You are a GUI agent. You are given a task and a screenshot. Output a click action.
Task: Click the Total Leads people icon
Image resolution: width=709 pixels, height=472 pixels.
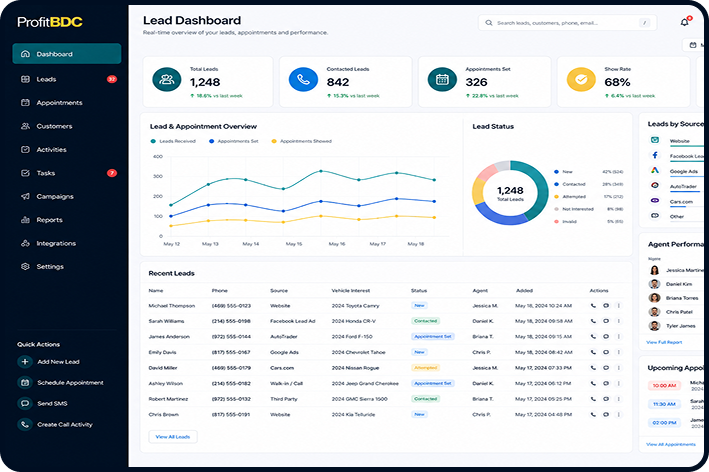(x=167, y=80)
